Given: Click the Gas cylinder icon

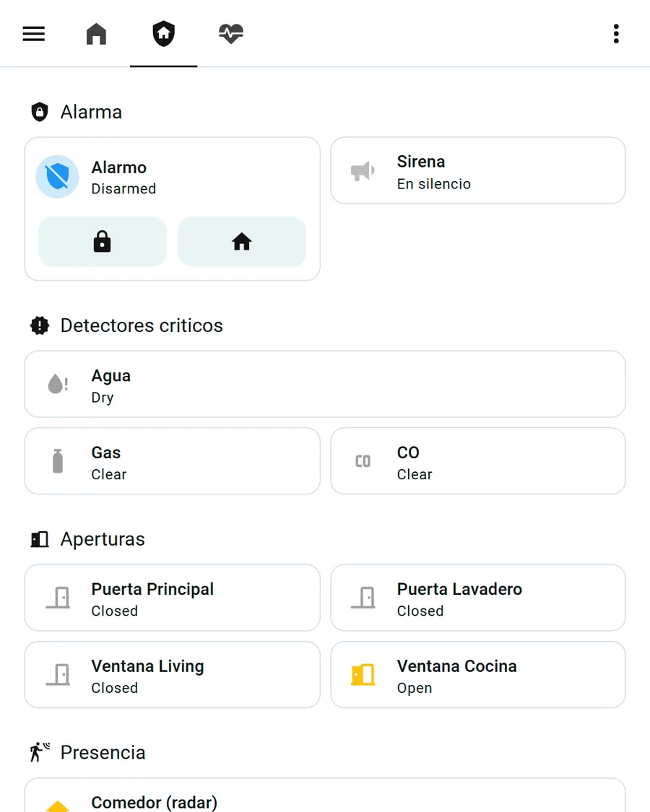Looking at the screenshot, I should (58, 461).
